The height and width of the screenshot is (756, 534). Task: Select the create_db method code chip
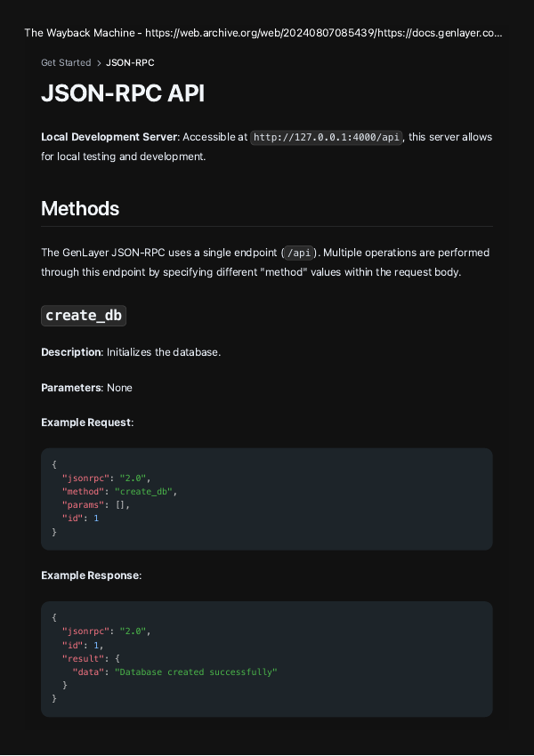click(83, 315)
